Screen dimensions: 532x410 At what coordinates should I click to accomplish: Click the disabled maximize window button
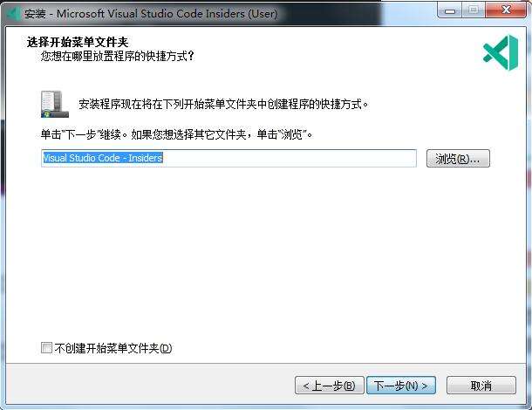click(x=474, y=10)
